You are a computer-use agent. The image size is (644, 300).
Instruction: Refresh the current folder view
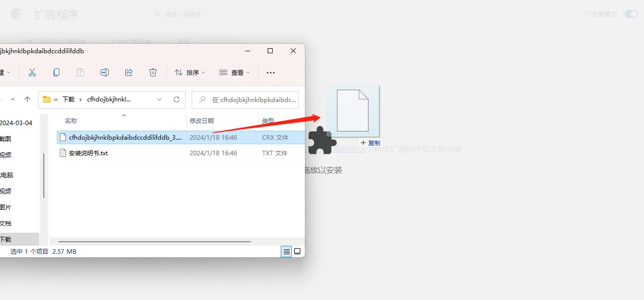(177, 99)
